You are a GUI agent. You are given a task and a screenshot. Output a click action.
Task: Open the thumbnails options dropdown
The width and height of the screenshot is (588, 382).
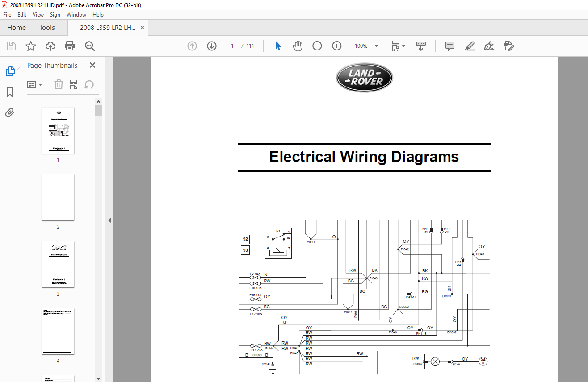coord(35,84)
